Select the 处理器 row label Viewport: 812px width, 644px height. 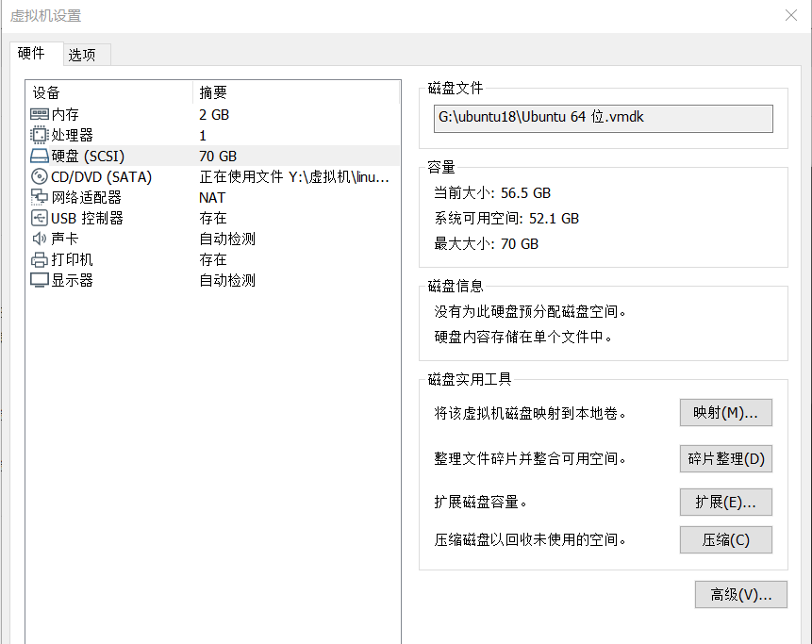(x=72, y=135)
